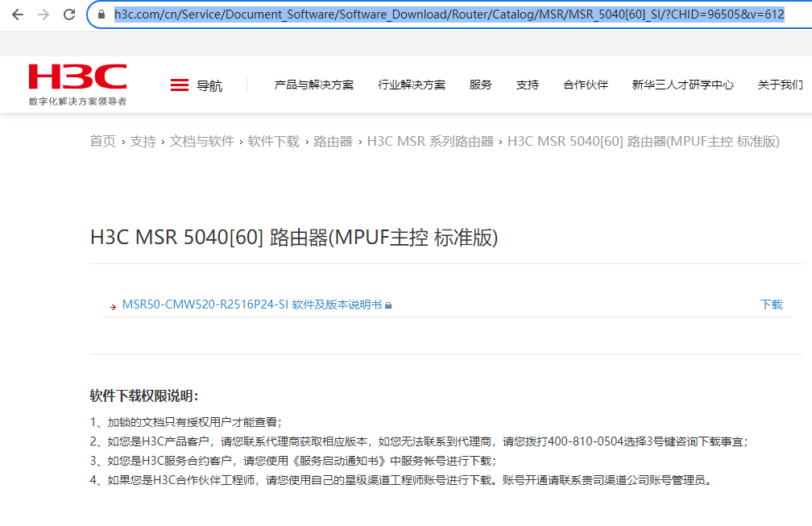
Task: Click the padlock icon in the address bar
Action: point(101,14)
